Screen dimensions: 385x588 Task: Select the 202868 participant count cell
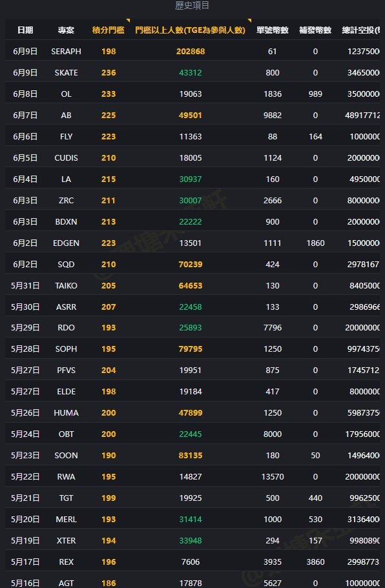point(191,52)
